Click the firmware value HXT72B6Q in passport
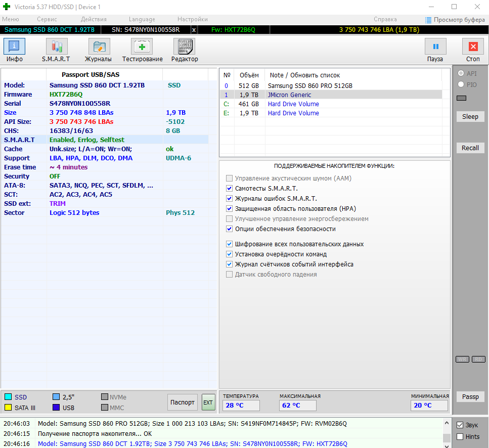489x448 pixels. click(66, 95)
